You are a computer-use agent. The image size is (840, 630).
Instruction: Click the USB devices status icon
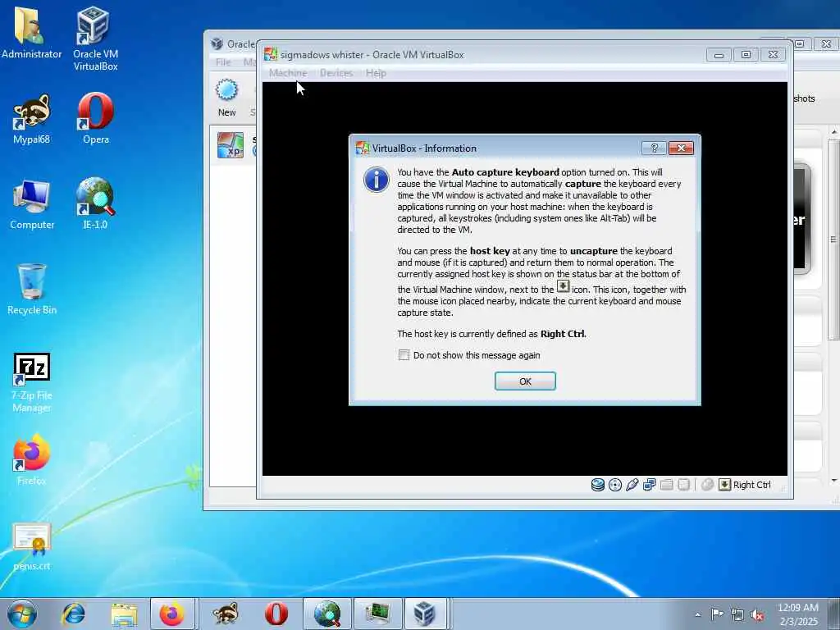point(632,485)
